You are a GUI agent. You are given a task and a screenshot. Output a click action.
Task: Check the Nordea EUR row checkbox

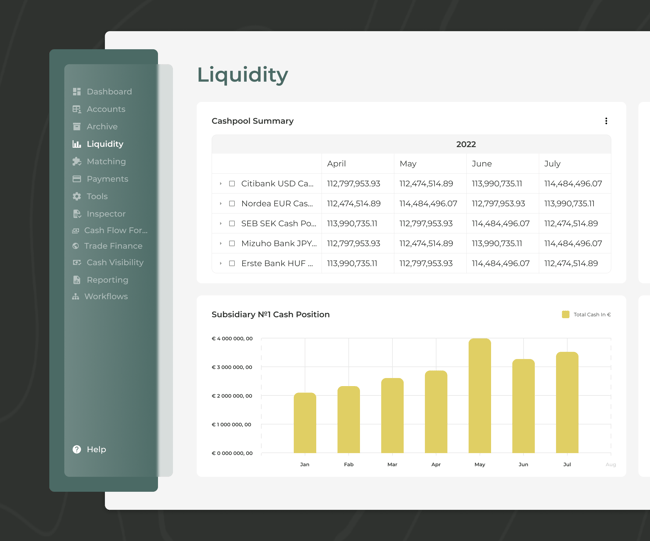coord(232,204)
